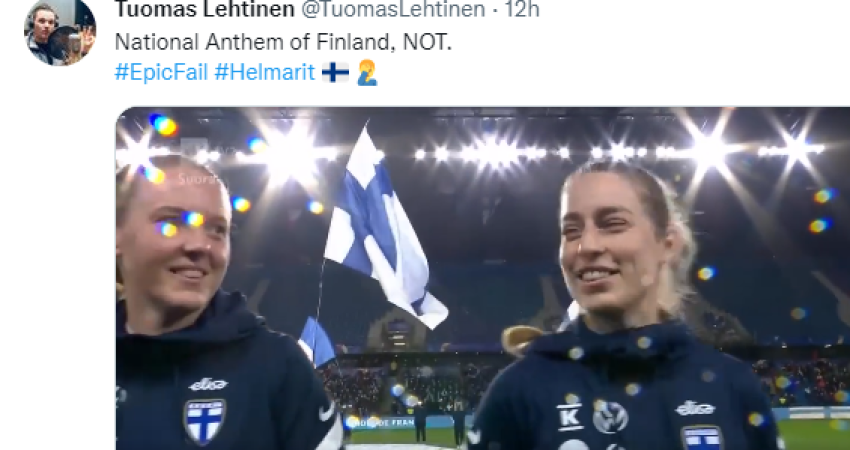Click the K sponsor logo on right jacket
The height and width of the screenshot is (450, 850).
coord(570,416)
